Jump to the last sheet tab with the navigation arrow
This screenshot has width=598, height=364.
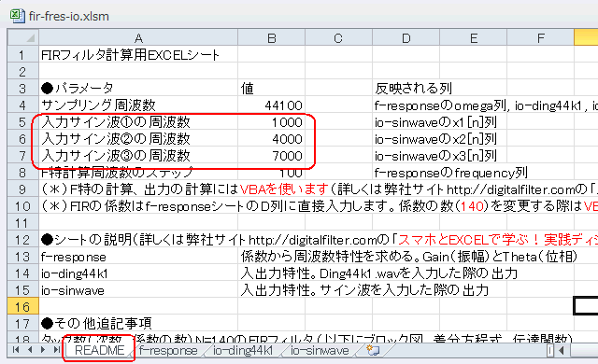click(x=56, y=350)
